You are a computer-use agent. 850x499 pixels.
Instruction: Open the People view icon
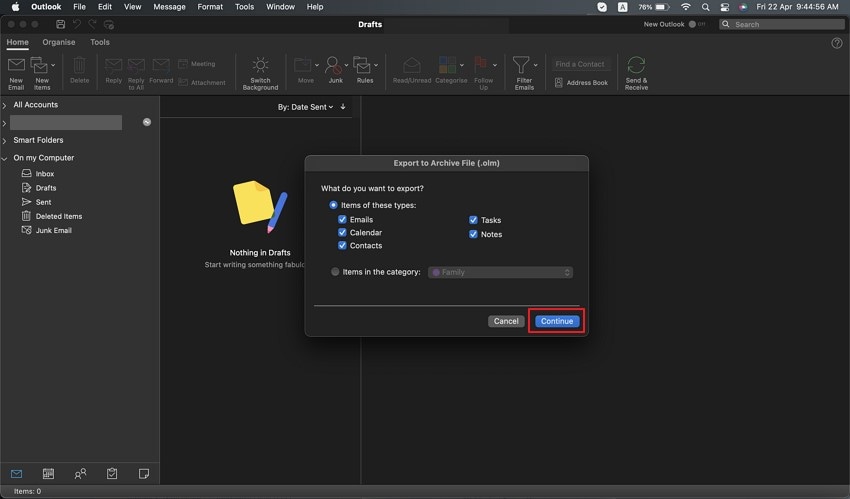[x=80, y=474]
